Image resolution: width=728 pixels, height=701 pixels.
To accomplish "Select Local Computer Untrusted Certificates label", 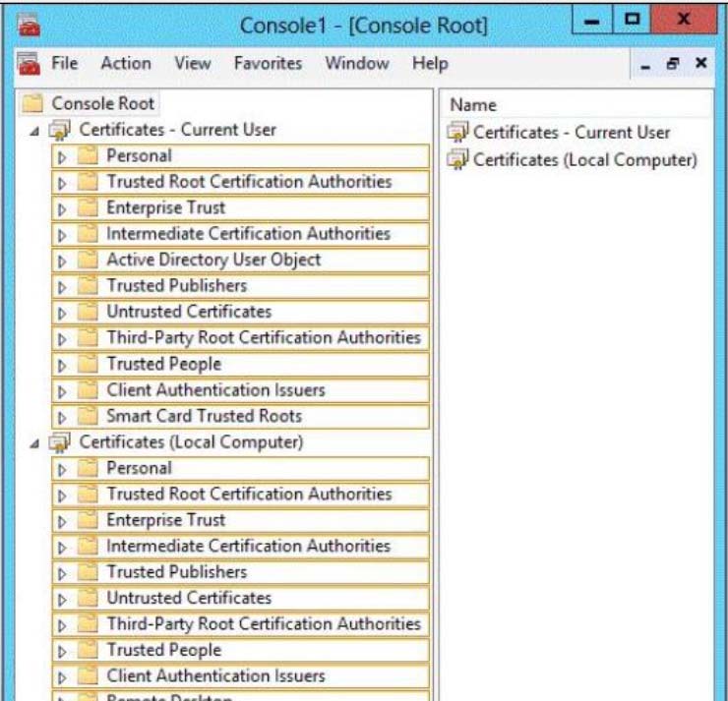I will pos(189,598).
